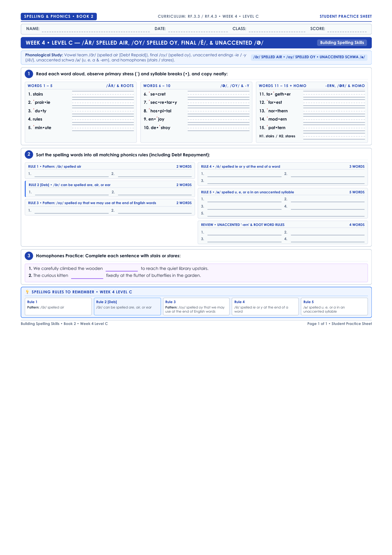Image resolution: width=392 pixels, height=555 pixels.
Task: Click the first answer blank under Rule 3
Action: [71, 211]
